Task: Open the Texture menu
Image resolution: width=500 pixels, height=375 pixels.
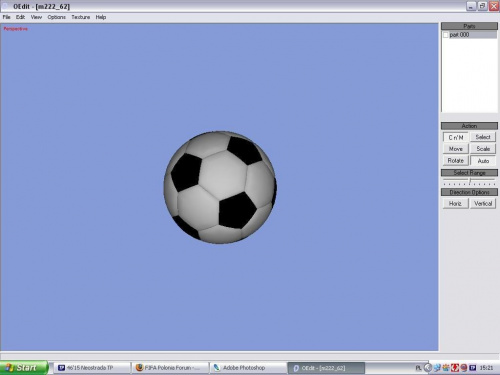Action: tap(81, 17)
